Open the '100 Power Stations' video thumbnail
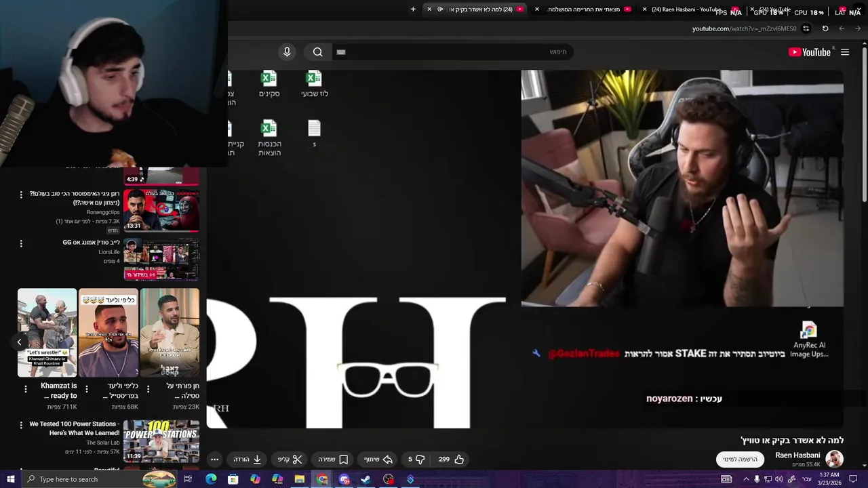This screenshot has height=488, width=868. 161,441
